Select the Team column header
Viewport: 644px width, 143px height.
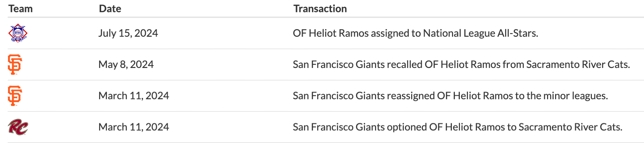pos(21,9)
